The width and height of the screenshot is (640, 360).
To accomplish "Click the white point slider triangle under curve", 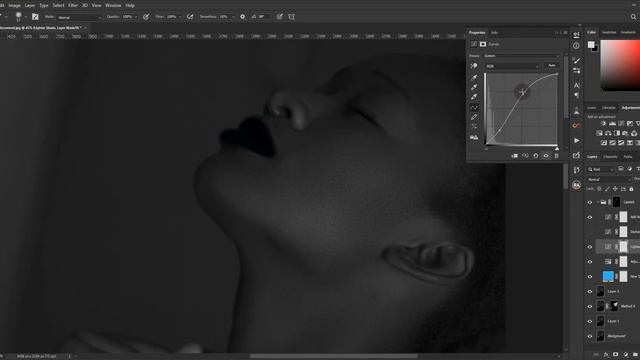I will 557,149.
